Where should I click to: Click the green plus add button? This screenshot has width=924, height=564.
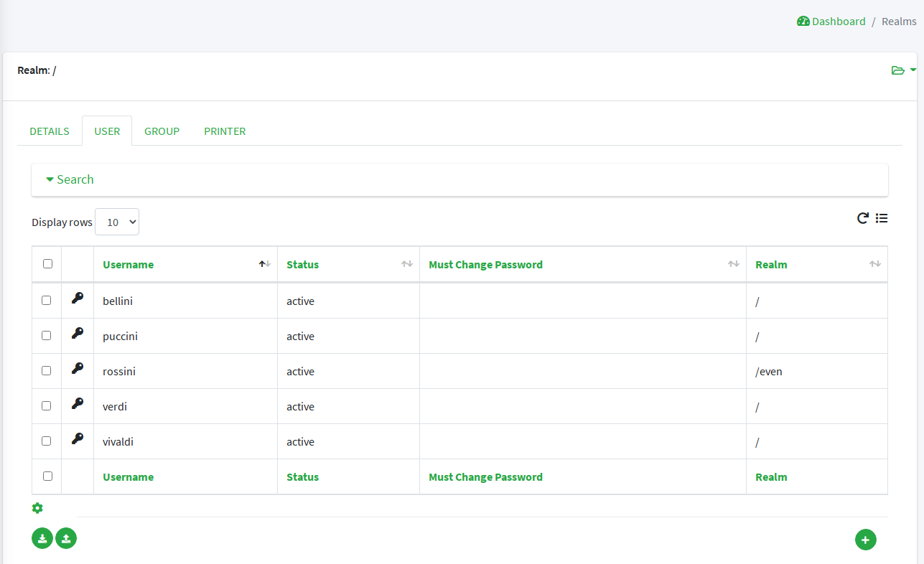click(x=865, y=540)
